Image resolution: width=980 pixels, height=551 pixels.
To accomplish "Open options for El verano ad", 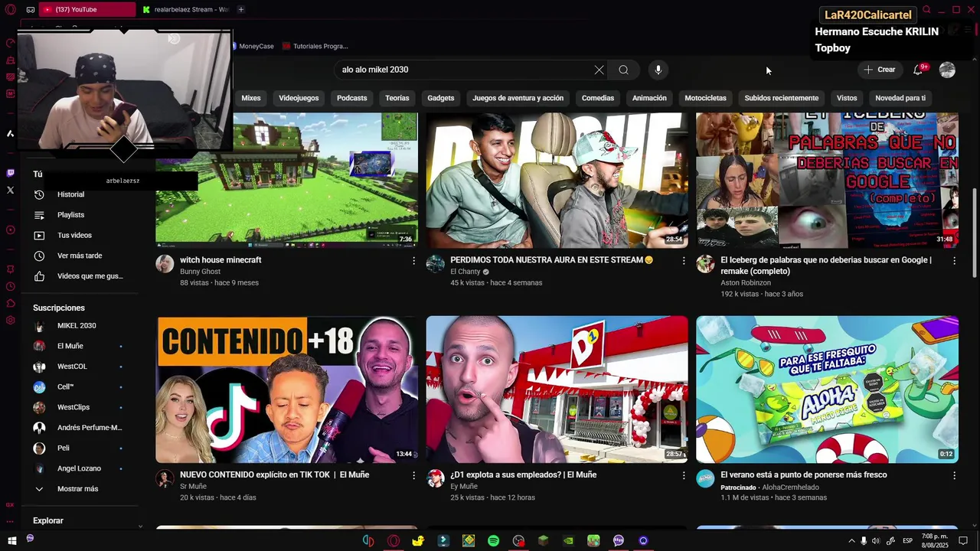I will tap(954, 475).
